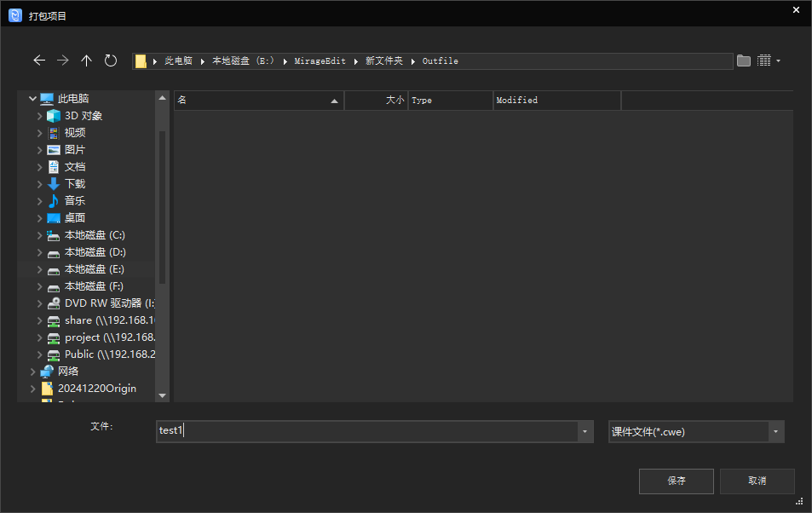812x513 pixels.
Task: Click the forward navigation arrow
Action: [x=63, y=61]
